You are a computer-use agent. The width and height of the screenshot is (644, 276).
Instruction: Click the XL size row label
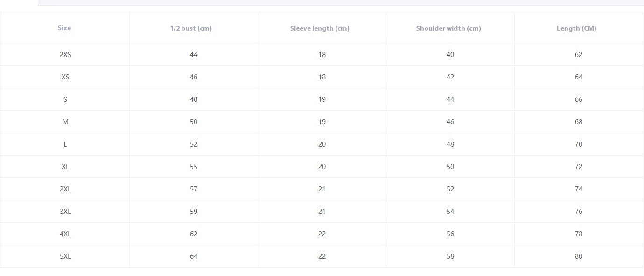(65, 167)
